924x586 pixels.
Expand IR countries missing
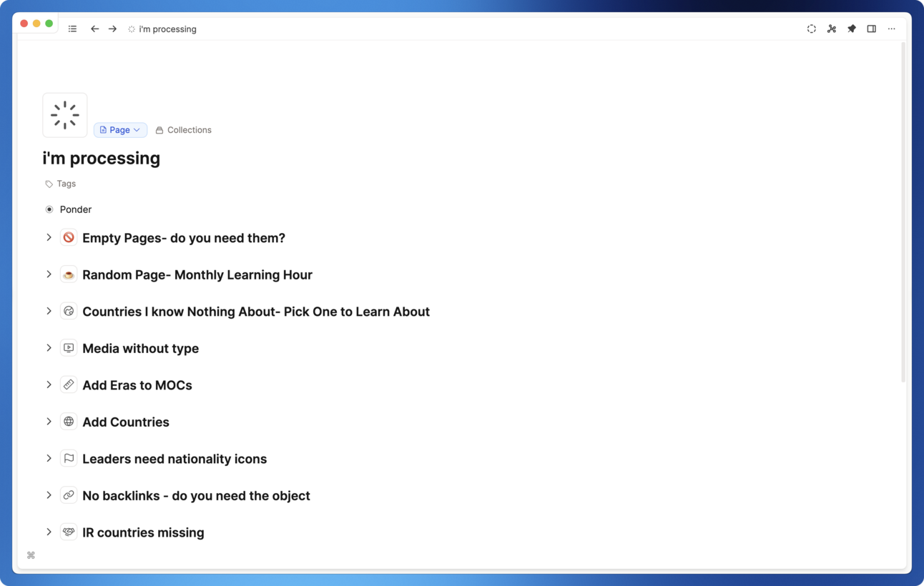[x=49, y=532]
